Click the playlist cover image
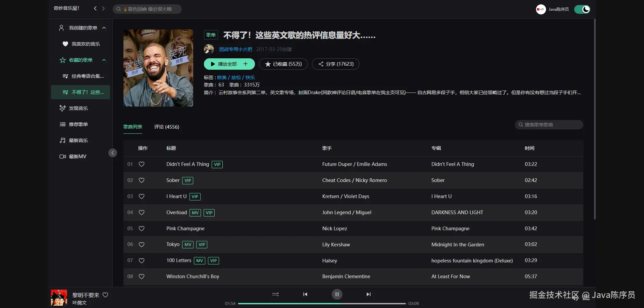644x308 pixels. (x=158, y=68)
